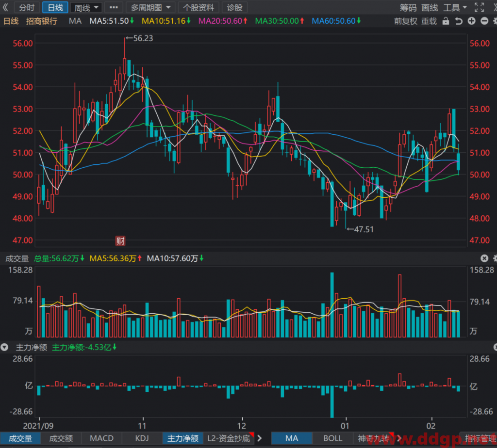Show more sub-indicators with right chevron
497x448 pixels.
pos(260,438)
